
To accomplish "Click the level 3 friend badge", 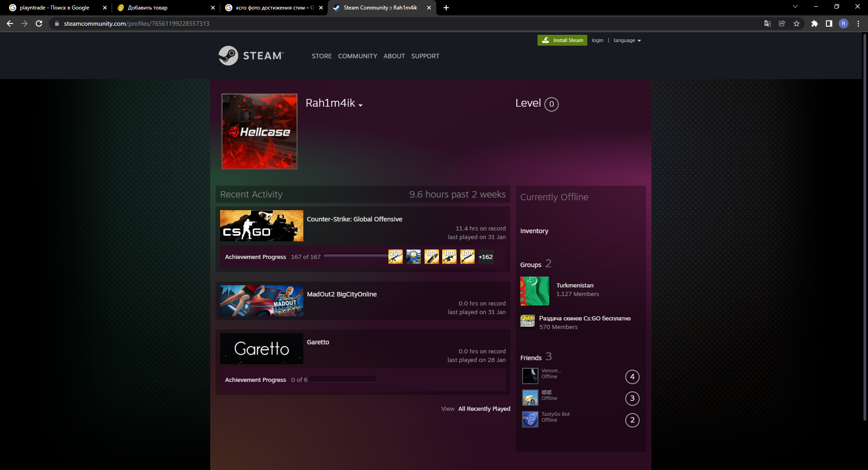I will pyautogui.click(x=632, y=398).
